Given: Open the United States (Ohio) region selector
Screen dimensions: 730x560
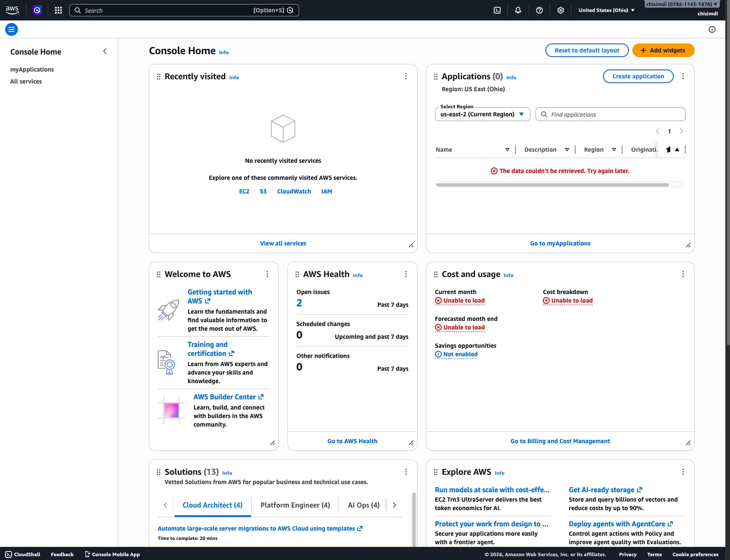Looking at the screenshot, I should tap(606, 10).
